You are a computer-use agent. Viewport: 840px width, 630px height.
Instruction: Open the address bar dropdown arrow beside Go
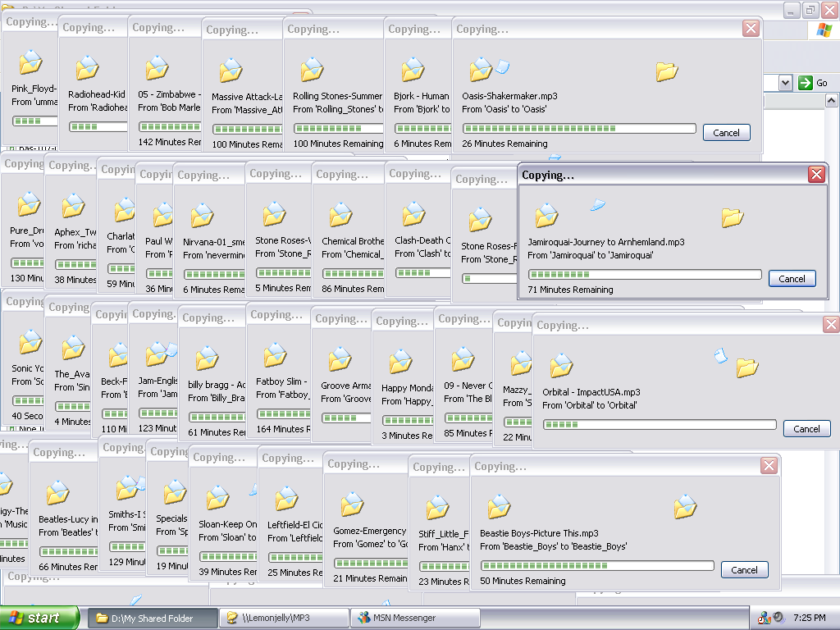(785, 83)
